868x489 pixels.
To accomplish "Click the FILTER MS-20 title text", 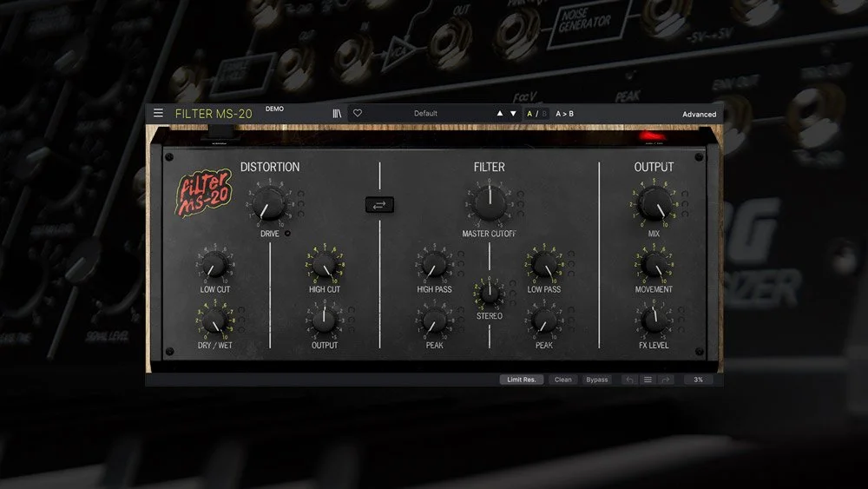I will tap(214, 114).
